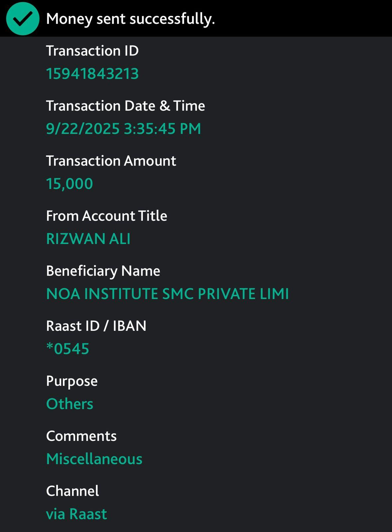The width and height of the screenshot is (392, 532).
Task: Select the Beneficiary Name label
Action: (x=103, y=271)
